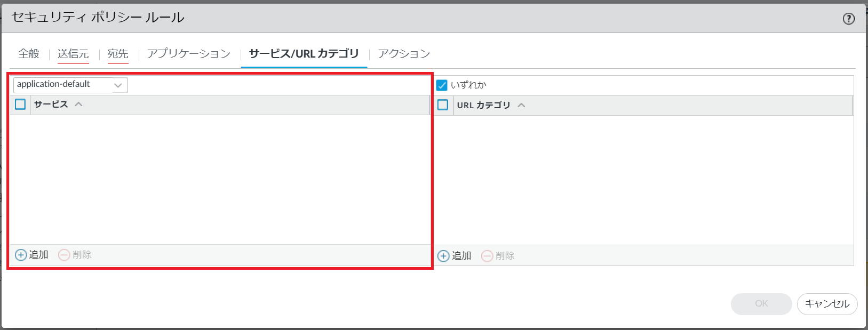Select the アプリケーション tab

click(x=189, y=54)
